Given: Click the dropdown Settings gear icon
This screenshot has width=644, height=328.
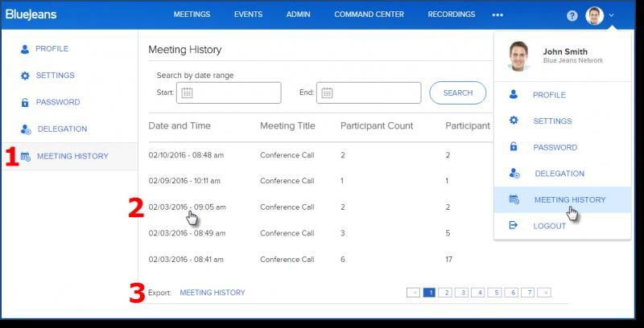Looking at the screenshot, I should coord(514,121).
